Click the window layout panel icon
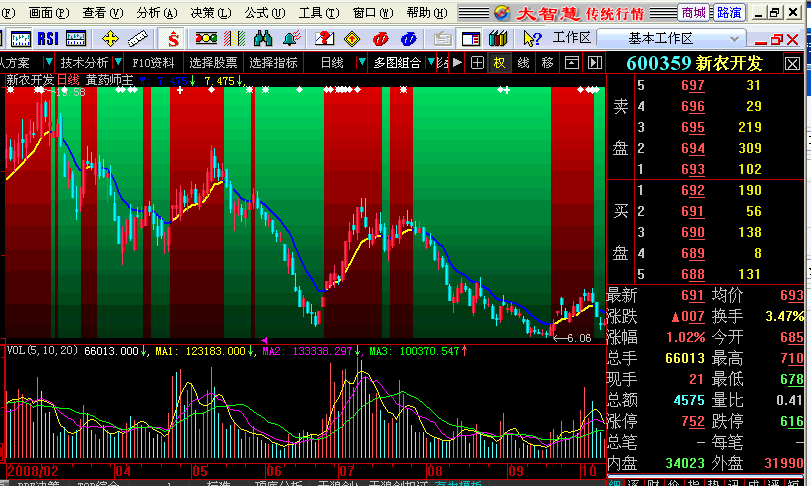 click(471, 39)
